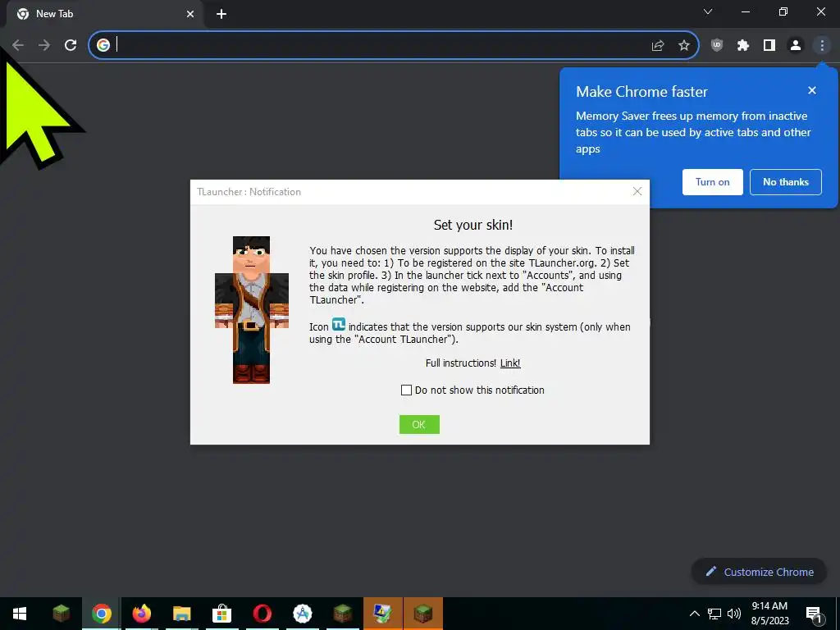Open the last orange-highlighted grass block taskbar icon
The height and width of the screenshot is (630, 840).
coord(423,614)
